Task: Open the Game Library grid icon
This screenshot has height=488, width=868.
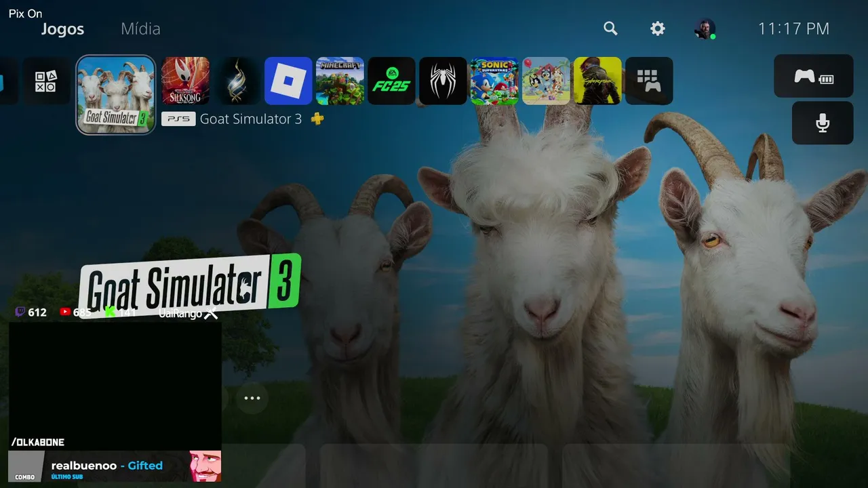Action: pyautogui.click(x=649, y=81)
